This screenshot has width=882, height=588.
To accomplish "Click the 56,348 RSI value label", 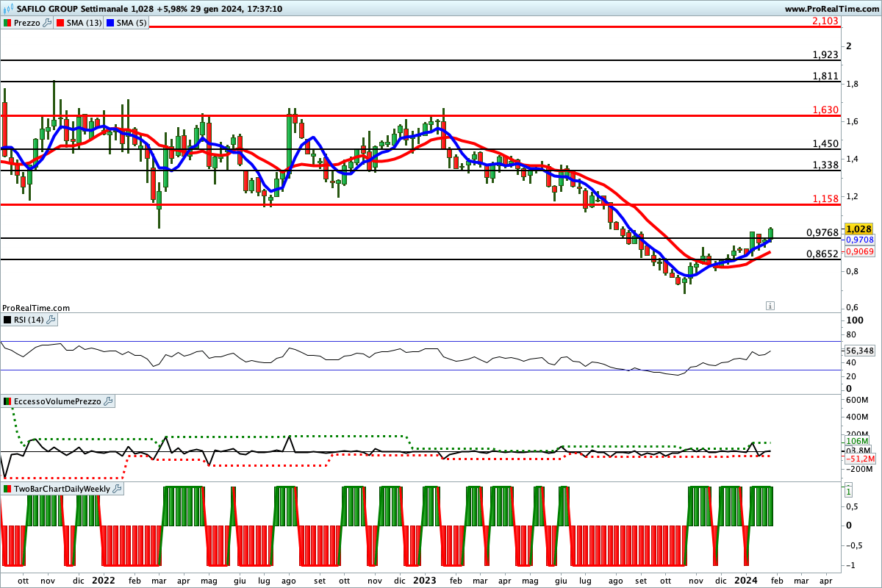I will tap(860, 351).
